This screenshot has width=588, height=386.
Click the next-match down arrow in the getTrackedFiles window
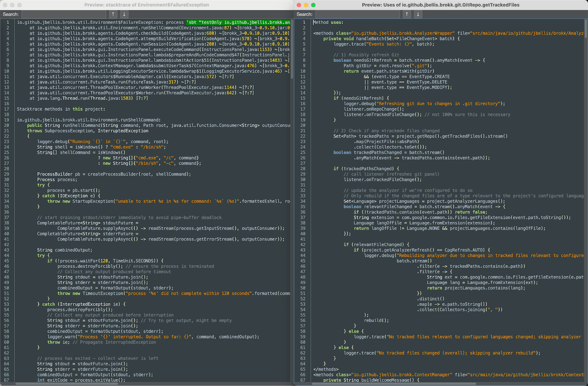coord(418,14)
